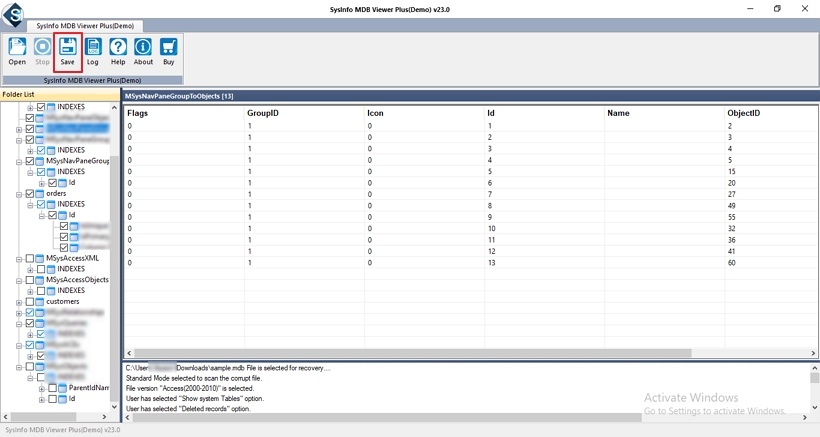Expand INDEXES under MSysAccessXML

click(x=30, y=269)
